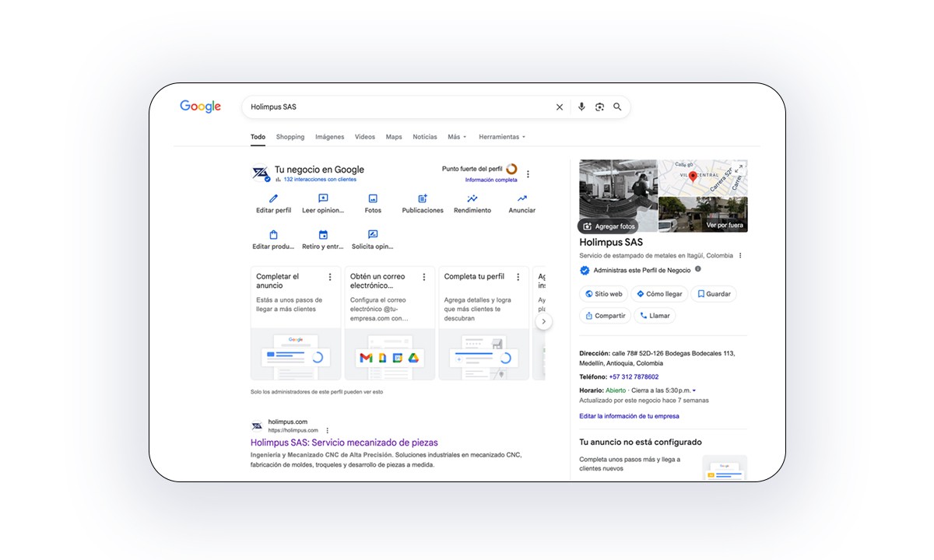This screenshot has width=934, height=560.
Task: Click the Cómo llegar directions button
Action: (659, 294)
